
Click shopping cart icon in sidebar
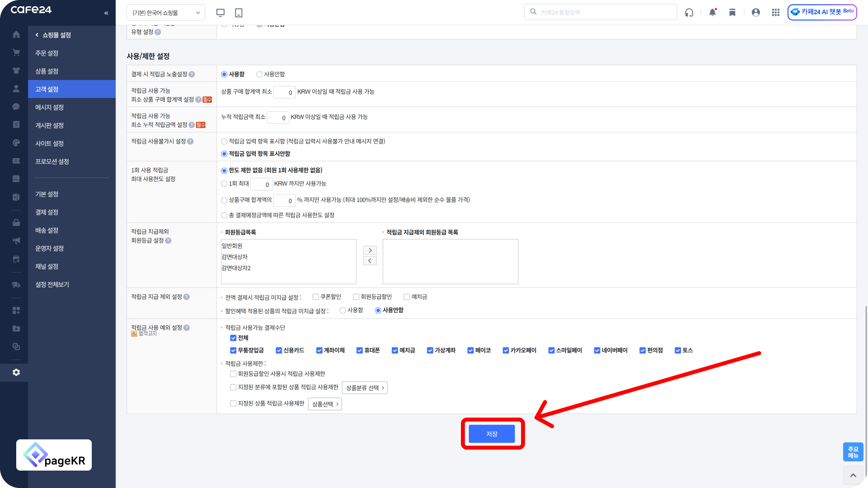[x=16, y=53]
